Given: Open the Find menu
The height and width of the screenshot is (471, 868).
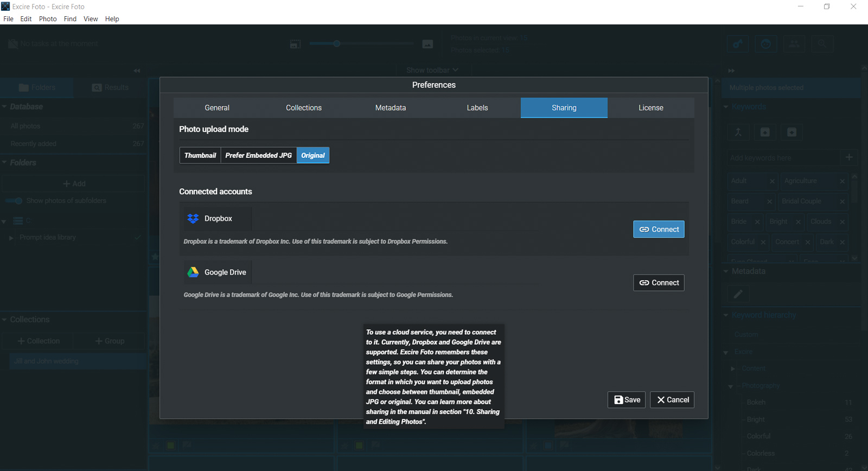Looking at the screenshot, I should click(70, 19).
